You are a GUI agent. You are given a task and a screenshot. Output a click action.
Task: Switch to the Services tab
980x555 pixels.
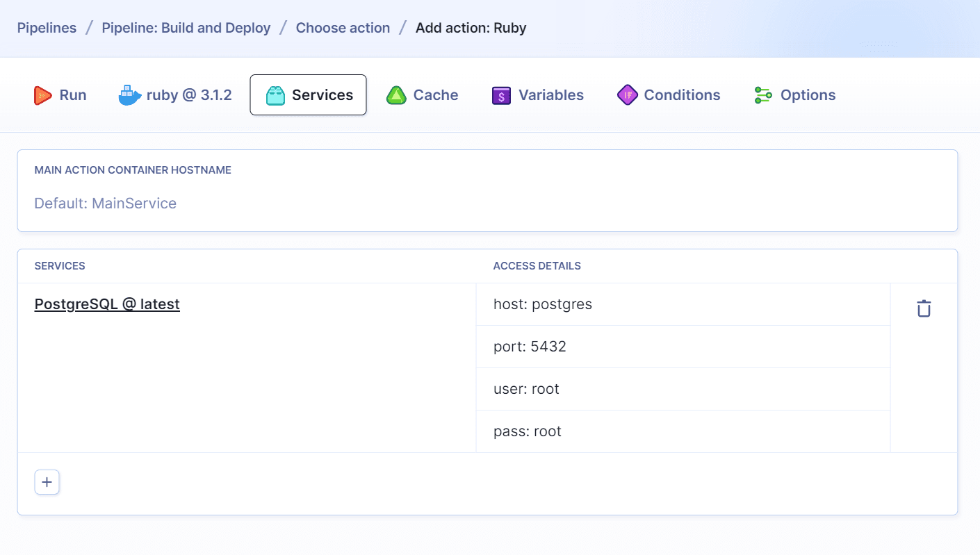coord(308,95)
